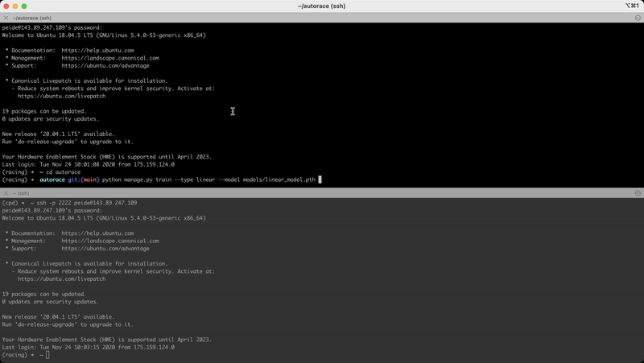Click 'Reduce system reboots' line in top pane
644x363 pixels.
click(114, 89)
